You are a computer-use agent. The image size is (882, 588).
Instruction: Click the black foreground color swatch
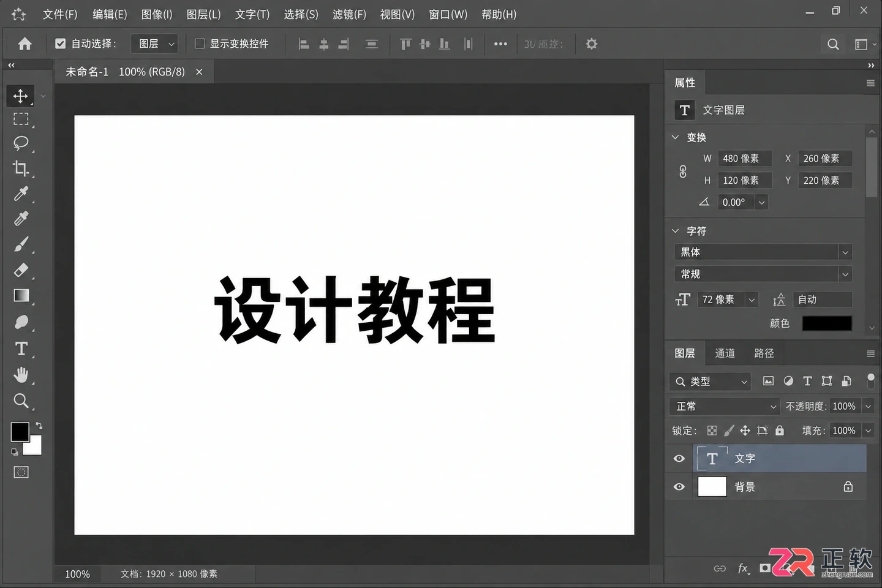[x=20, y=432]
